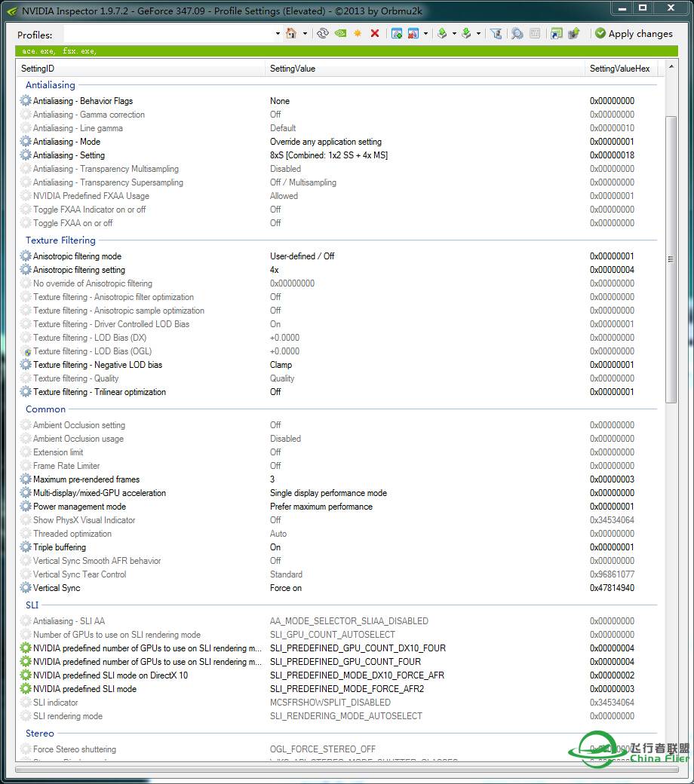Click the gear icon for Negative LOD bias
The width and height of the screenshot is (694, 784).
[26, 365]
